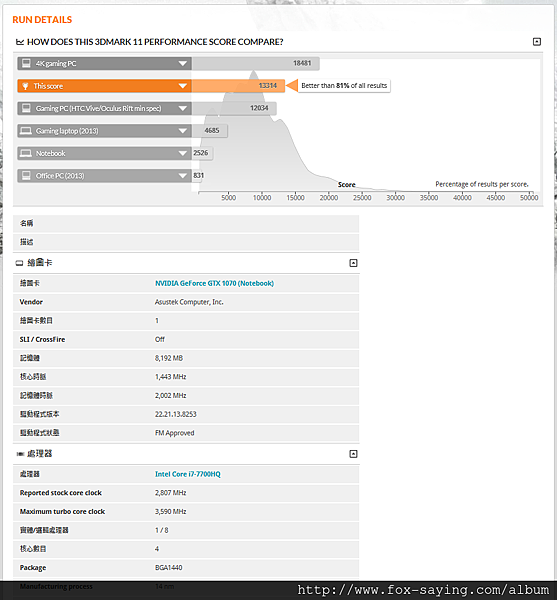Click the SLI / CrossFire row label
Viewport: 557px width, 600px height.
click(42, 339)
